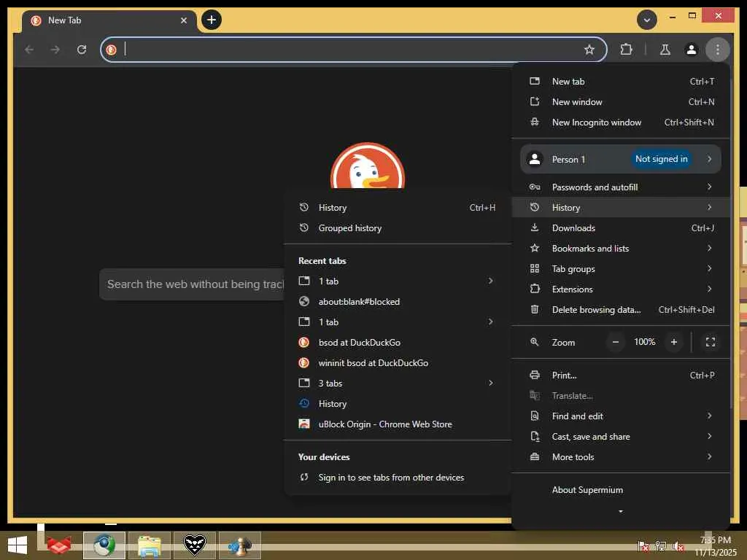Expand the first 1 tab recent entry
Viewport: 747px width, 560px height.
398,281
